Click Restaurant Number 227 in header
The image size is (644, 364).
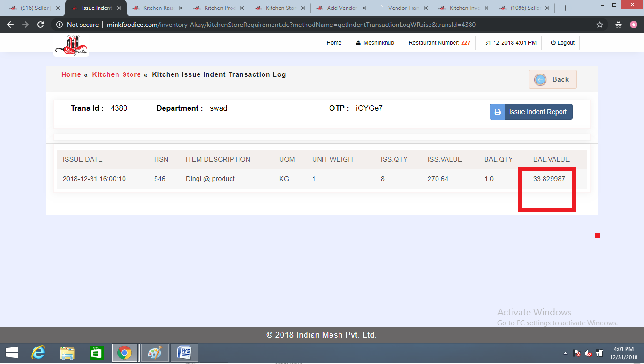click(x=439, y=43)
